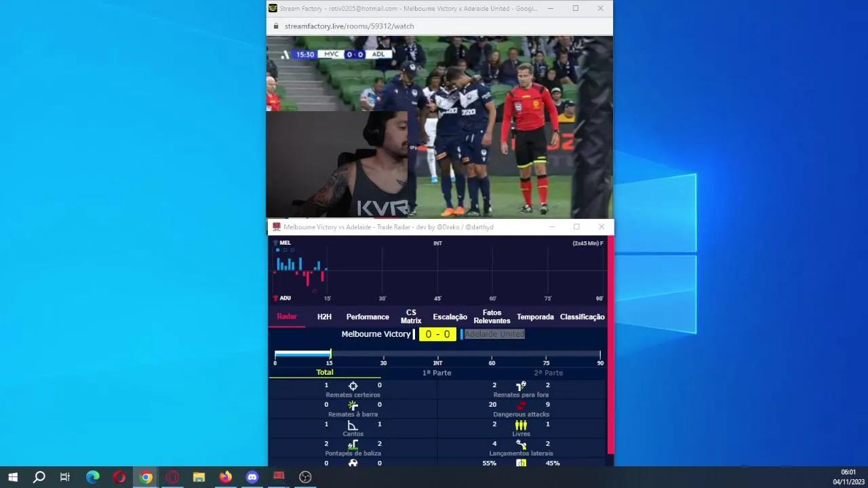
Task: Open the Windows Start menu
Action: (x=13, y=477)
